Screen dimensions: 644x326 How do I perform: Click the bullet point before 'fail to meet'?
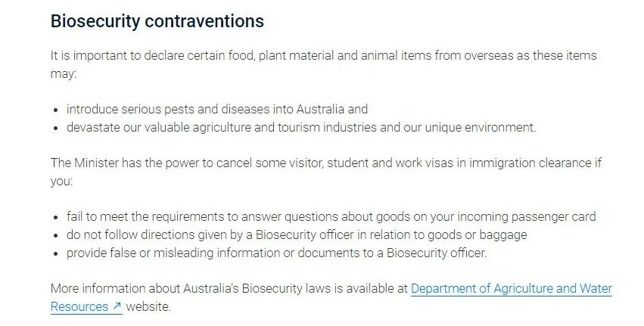[x=56, y=217]
